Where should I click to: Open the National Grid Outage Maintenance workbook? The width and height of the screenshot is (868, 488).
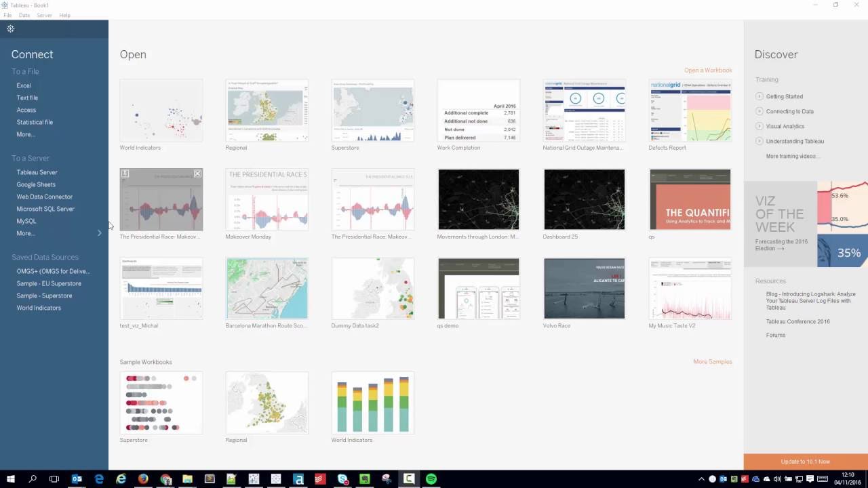click(x=584, y=110)
